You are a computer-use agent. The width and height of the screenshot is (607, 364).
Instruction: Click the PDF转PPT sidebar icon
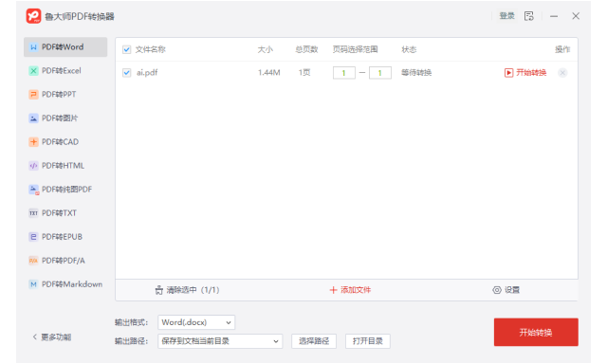tap(34, 95)
